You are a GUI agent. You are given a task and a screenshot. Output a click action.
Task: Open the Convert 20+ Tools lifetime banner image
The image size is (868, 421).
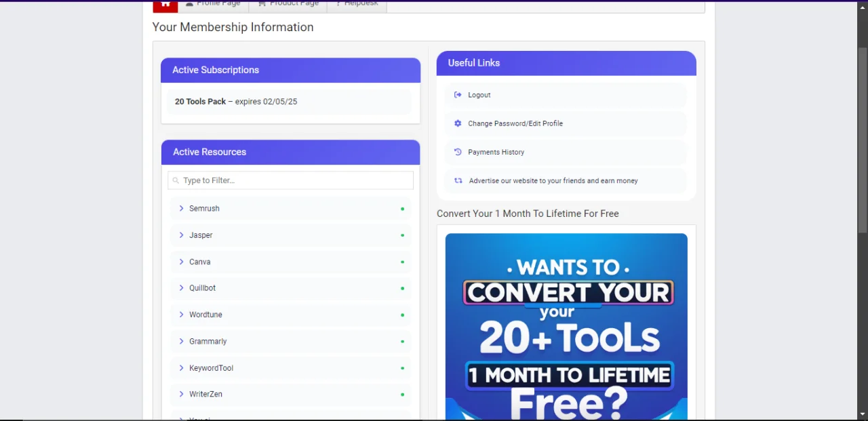pos(566,327)
